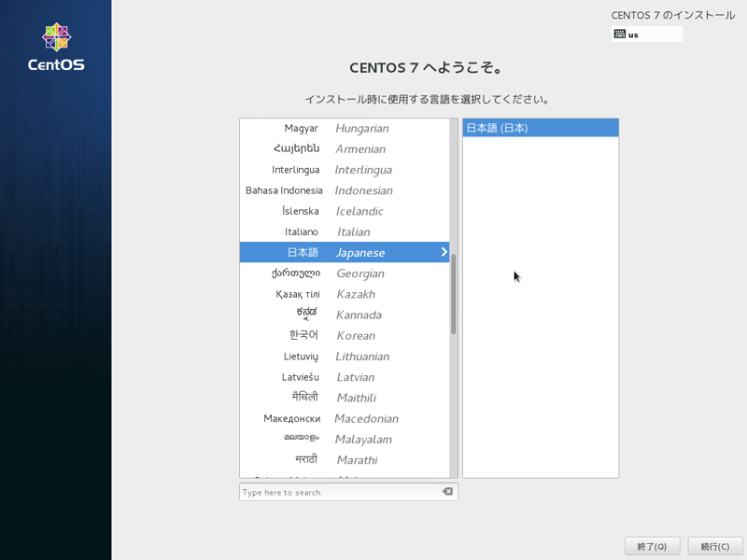
Task: Select Қазақ тілі Kazakh language
Action: click(345, 294)
